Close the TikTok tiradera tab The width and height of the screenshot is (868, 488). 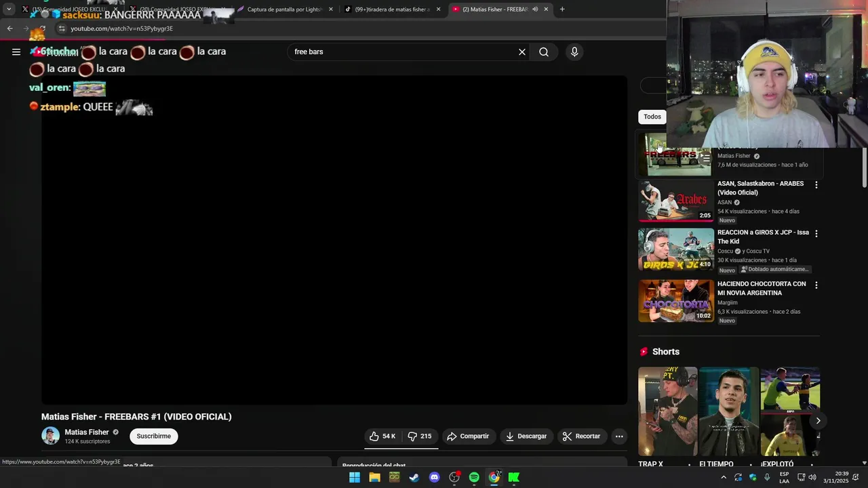[x=438, y=9]
